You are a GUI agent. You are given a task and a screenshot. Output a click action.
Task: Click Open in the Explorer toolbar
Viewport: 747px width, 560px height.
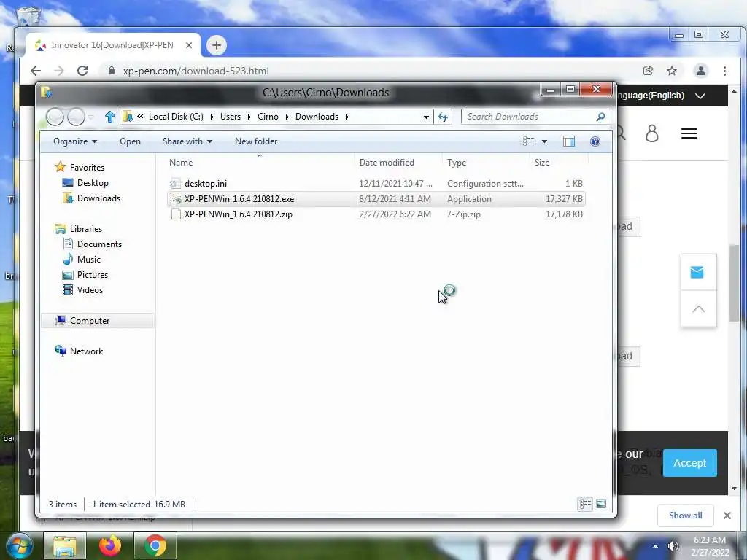[x=130, y=141]
